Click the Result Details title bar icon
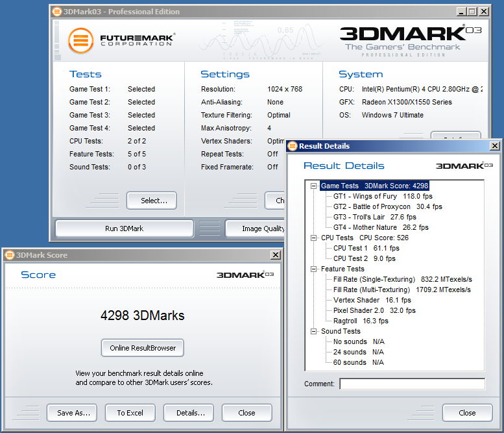Image resolution: width=504 pixels, height=433 pixels. point(293,146)
